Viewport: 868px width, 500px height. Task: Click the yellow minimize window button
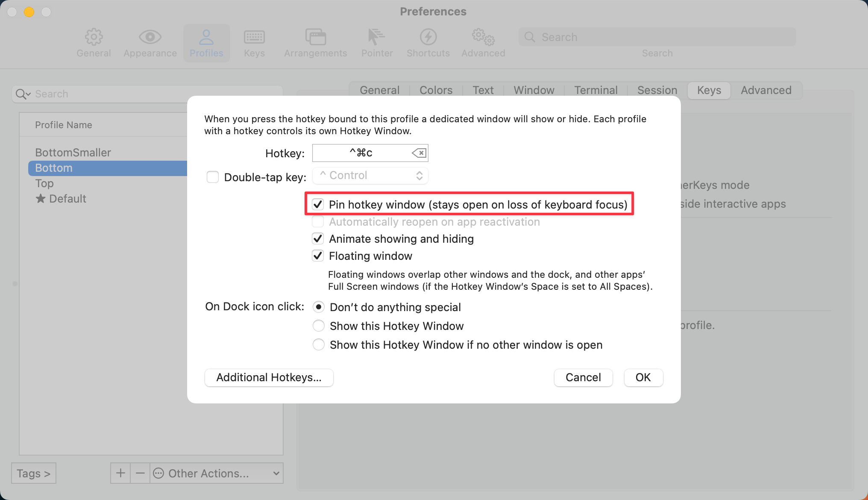[x=29, y=12]
